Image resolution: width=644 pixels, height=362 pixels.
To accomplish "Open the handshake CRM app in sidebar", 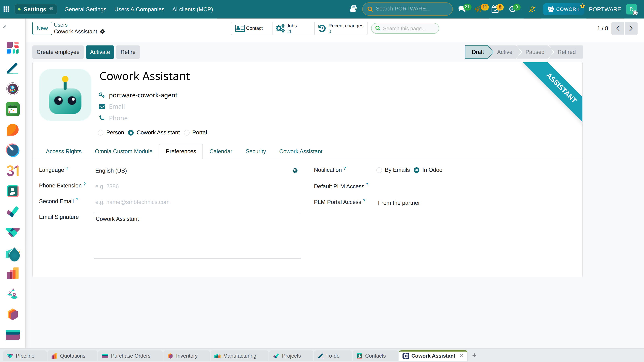I will [12, 232].
